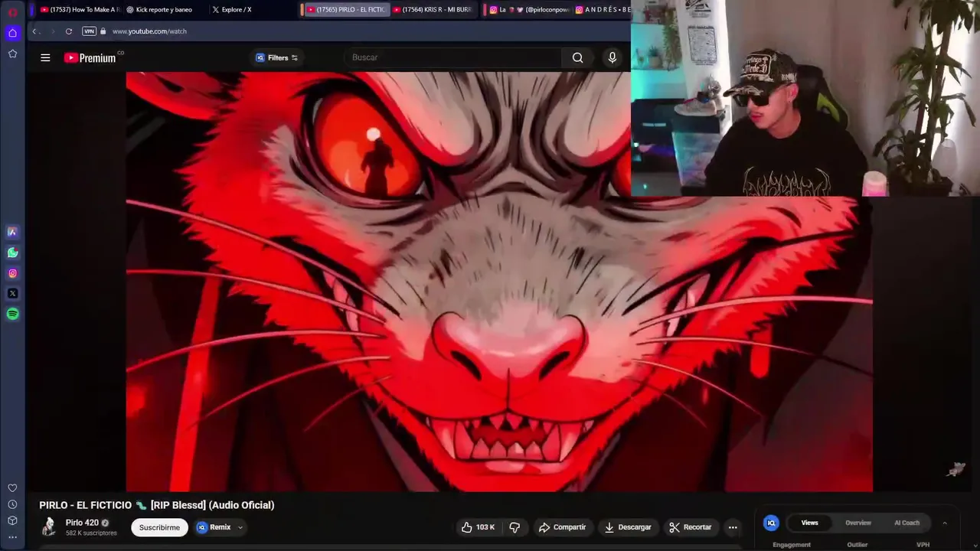
Task: Like the video with thumbs up
Action: click(477, 527)
